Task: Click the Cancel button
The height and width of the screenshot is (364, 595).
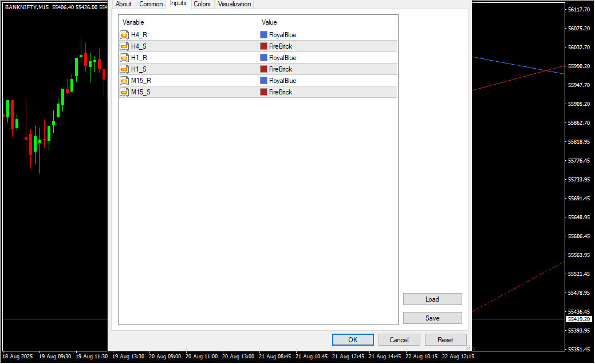Action: point(399,340)
